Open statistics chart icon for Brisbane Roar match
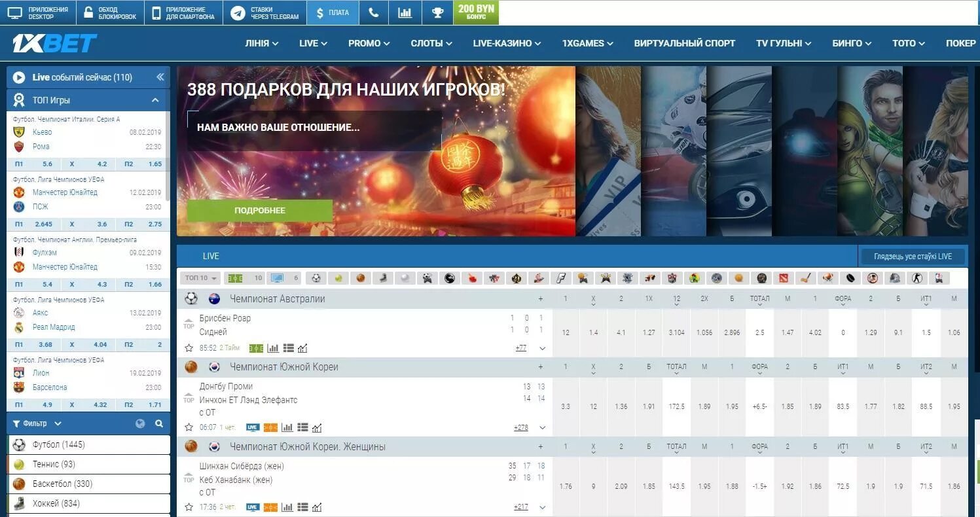The width and height of the screenshot is (980, 517). point(273,348)
